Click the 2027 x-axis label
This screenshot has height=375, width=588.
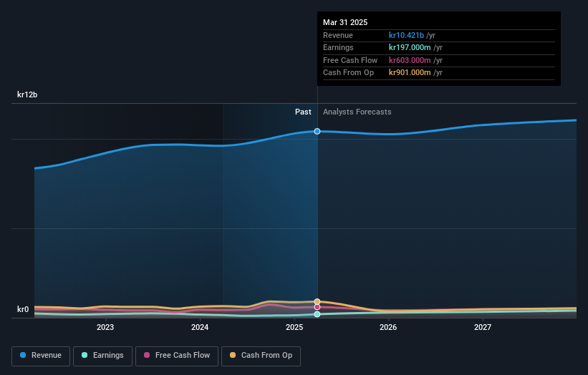click(483, 327)
